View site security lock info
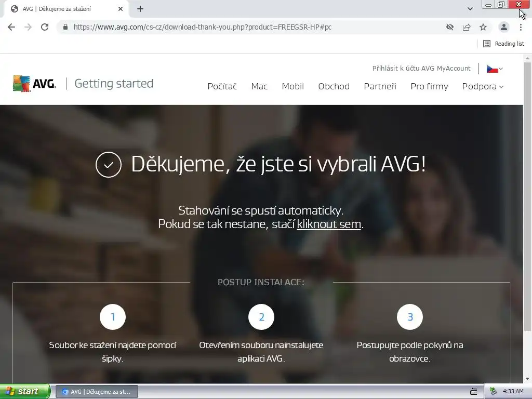 (65, 27)
